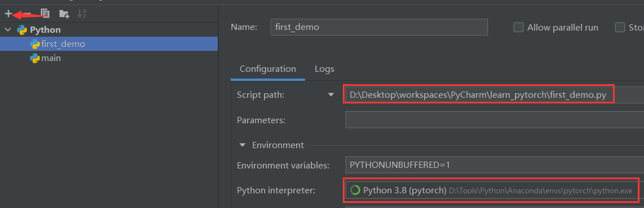Click the Add New Configuration plus icon
644x208 pixels.
pyautogui.click(x=8, y=14)
